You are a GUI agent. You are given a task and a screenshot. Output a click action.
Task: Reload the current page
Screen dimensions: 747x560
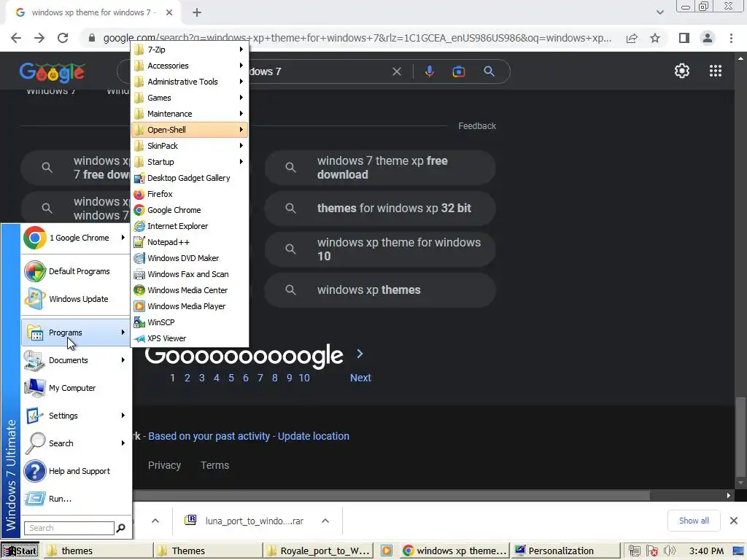(x=63, y=38)
